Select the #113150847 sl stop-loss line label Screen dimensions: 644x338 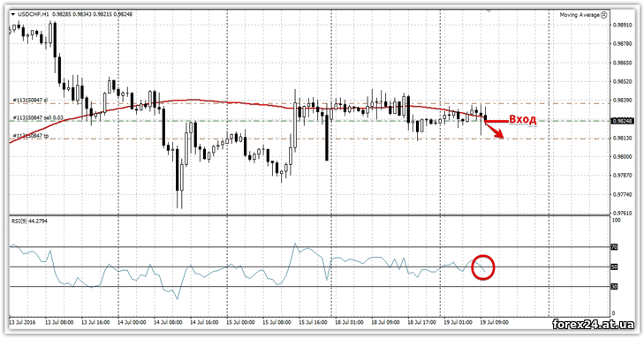click(30, 100)
